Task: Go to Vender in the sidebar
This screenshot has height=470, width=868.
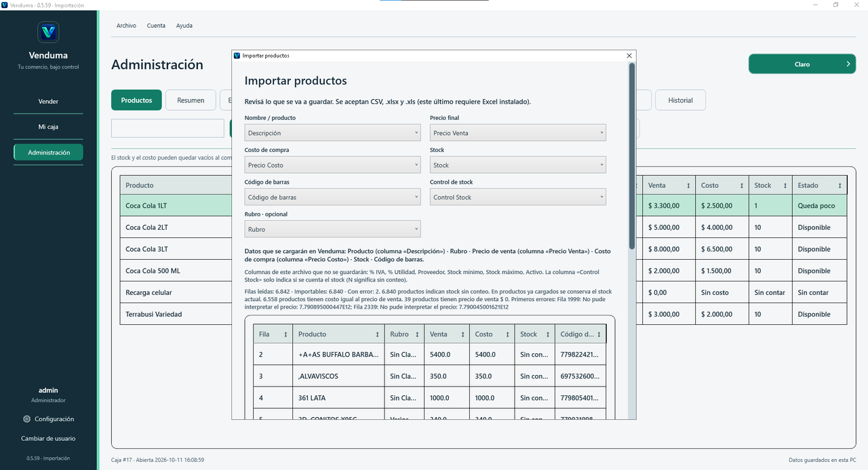Action: pyautogui.click(x=48, y=101)
